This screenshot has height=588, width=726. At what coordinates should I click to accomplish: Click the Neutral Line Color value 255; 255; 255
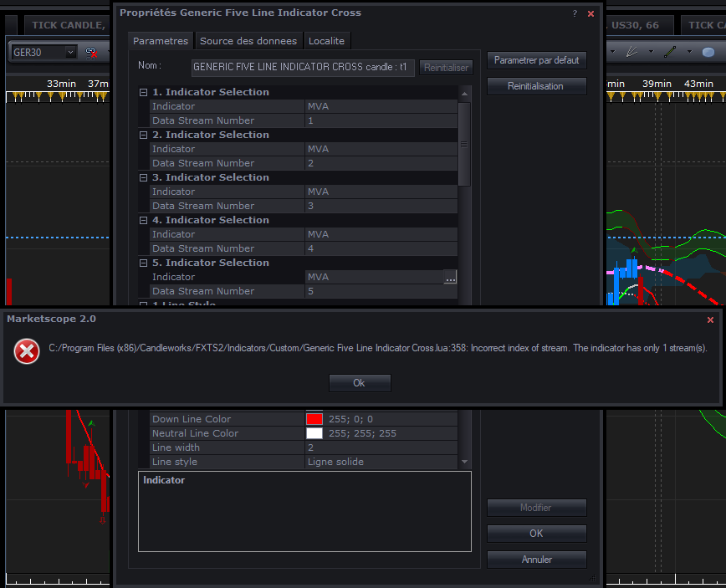pyautogui.click(x=362, y=433)
